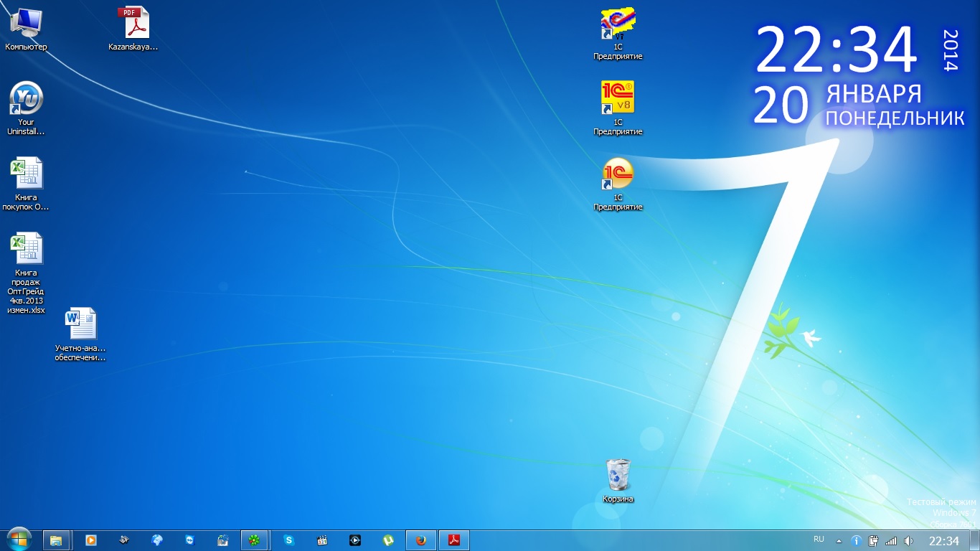Image resolution: width=980 pixels, height=551 pixels.
Task: Open the Windows Start menu
Action: point(19,540)
